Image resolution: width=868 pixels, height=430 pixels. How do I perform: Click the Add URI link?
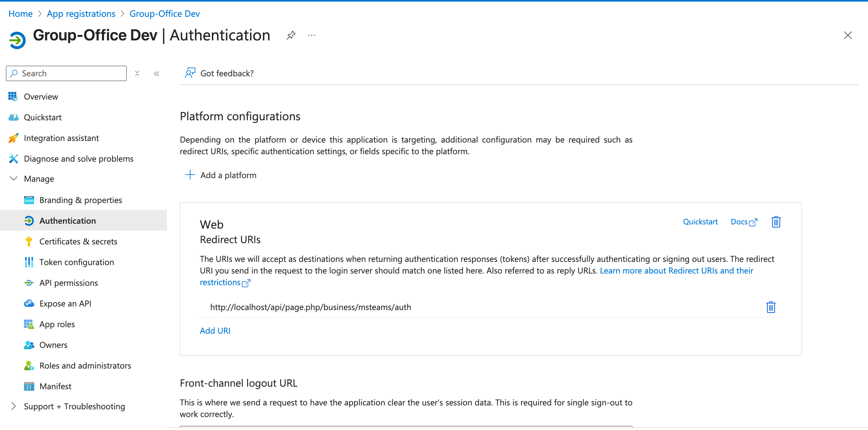click(x=215, y=331)
